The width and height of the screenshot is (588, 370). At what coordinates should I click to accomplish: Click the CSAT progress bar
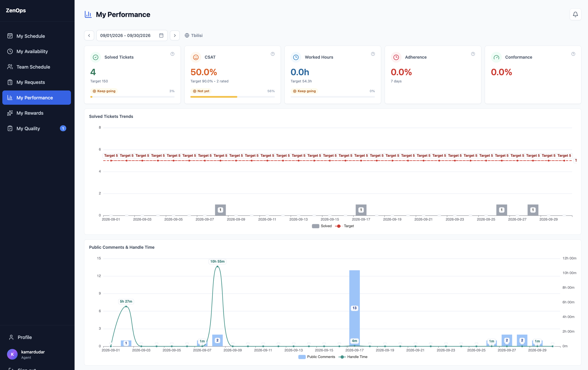pos(232,97)
